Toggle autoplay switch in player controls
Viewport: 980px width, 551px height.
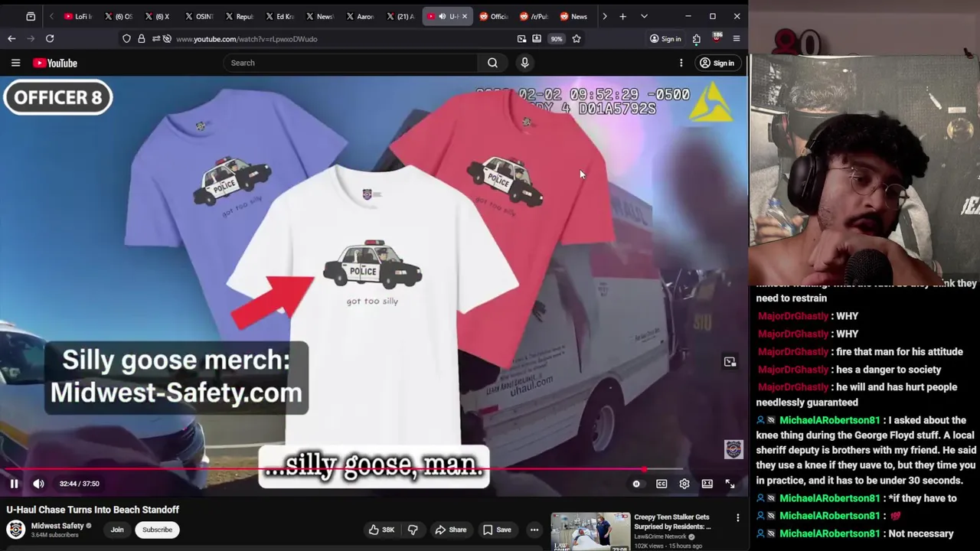tap(636, 484)
